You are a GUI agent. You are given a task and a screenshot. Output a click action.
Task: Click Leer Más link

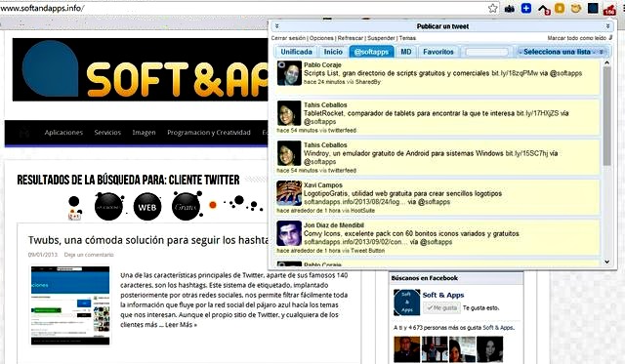tap(181, 325)
